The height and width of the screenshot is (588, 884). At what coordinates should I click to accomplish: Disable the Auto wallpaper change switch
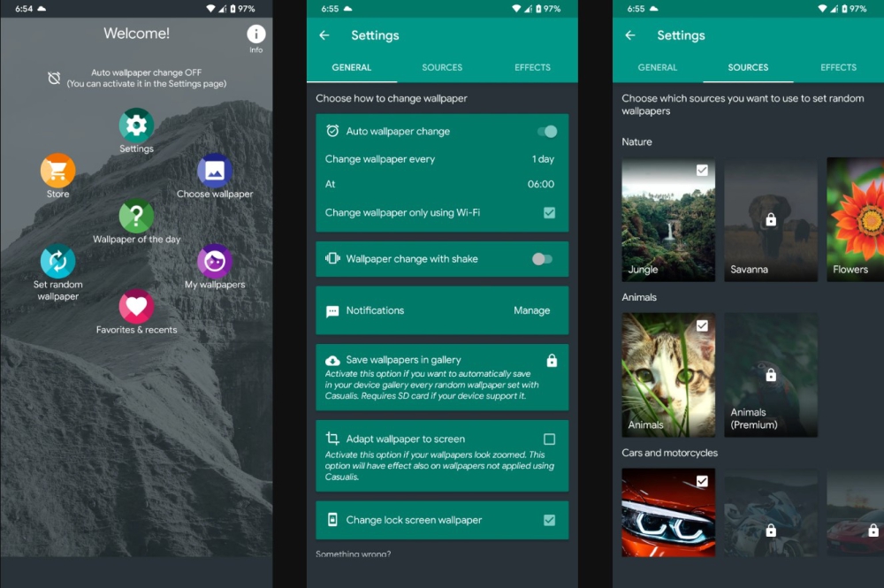coord(547,132)
